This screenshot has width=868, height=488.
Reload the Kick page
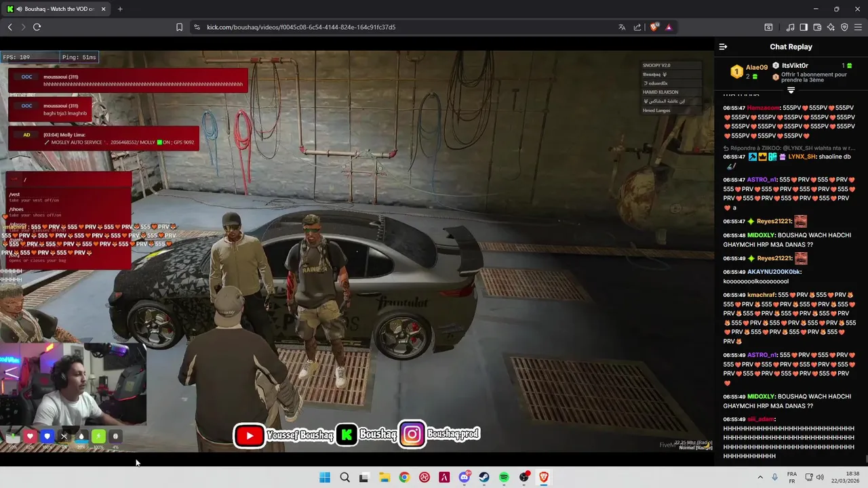(x=37, y=27)
